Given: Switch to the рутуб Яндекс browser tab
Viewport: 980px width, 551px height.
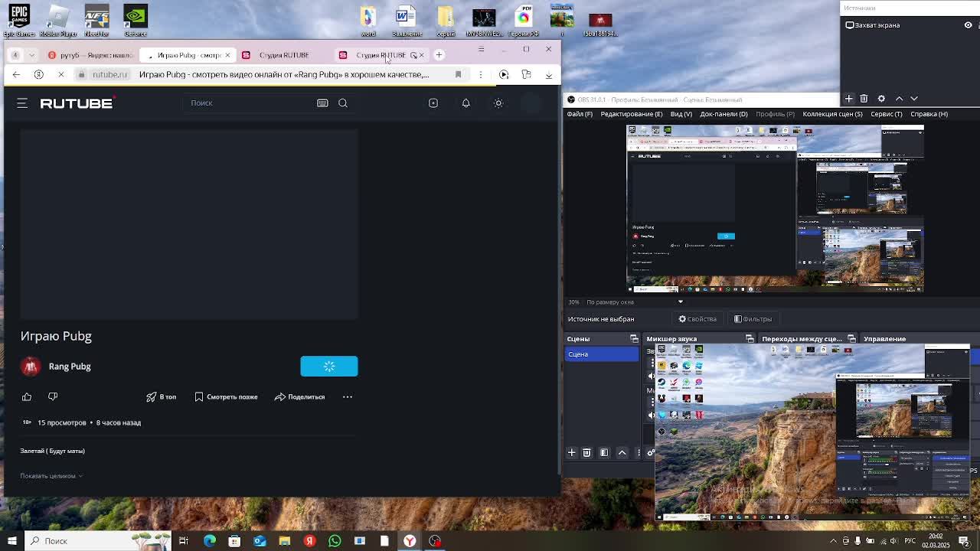Looking at the screenshot, I should click(90, 55).
